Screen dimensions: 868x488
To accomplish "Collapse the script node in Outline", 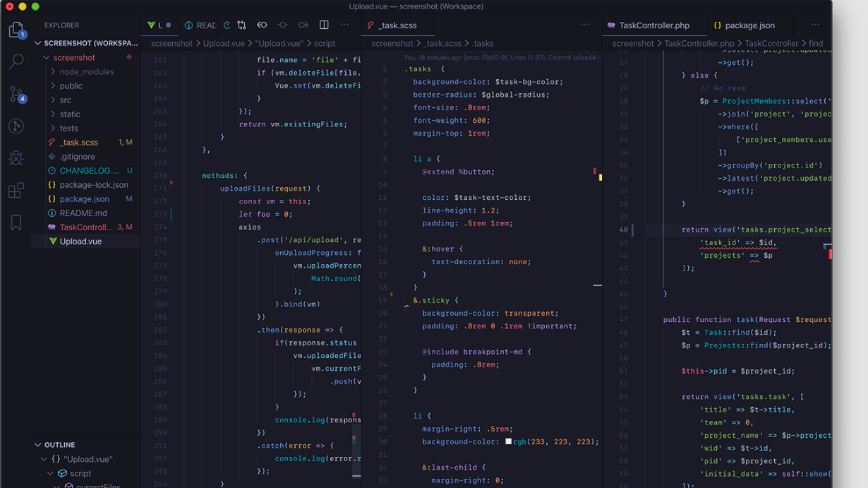I will point(50,473).
